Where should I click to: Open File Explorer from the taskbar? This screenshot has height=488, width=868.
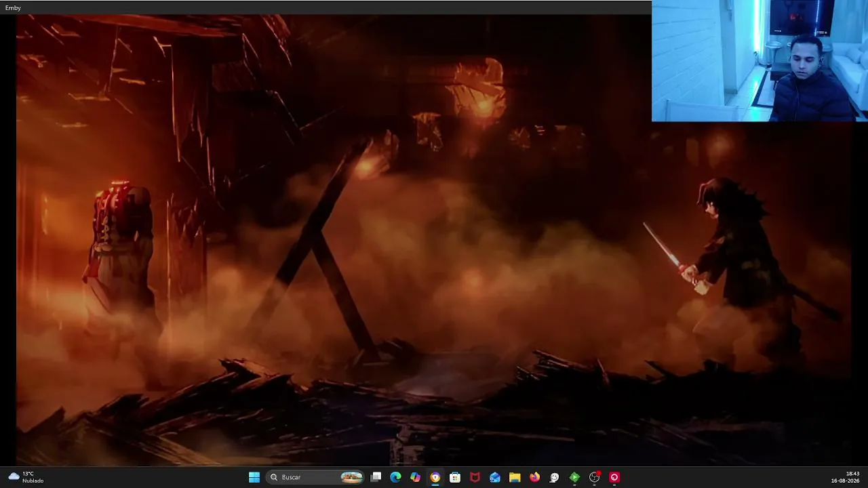click(x=515, y=477)
